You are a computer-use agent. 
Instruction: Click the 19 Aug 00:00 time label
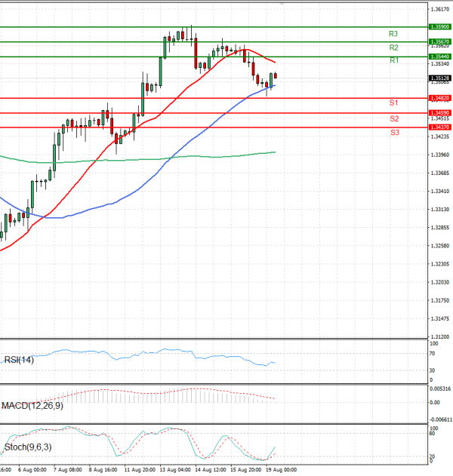point(282,470)
